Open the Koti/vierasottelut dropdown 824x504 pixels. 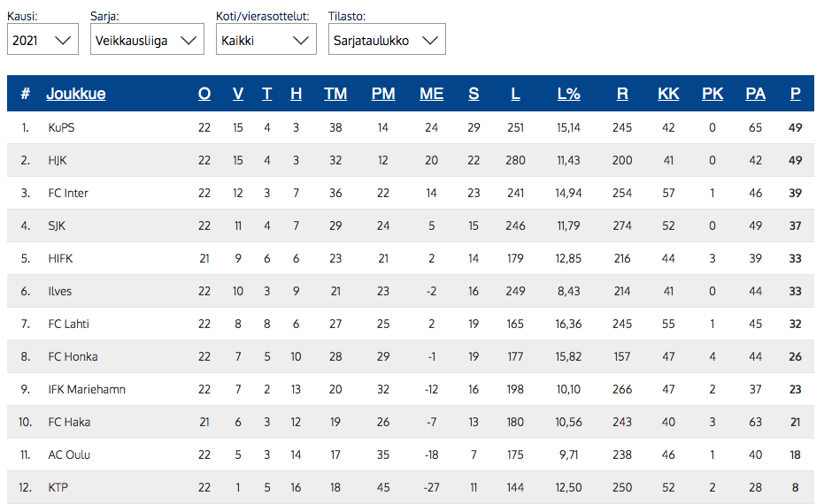tap(266, 40)
